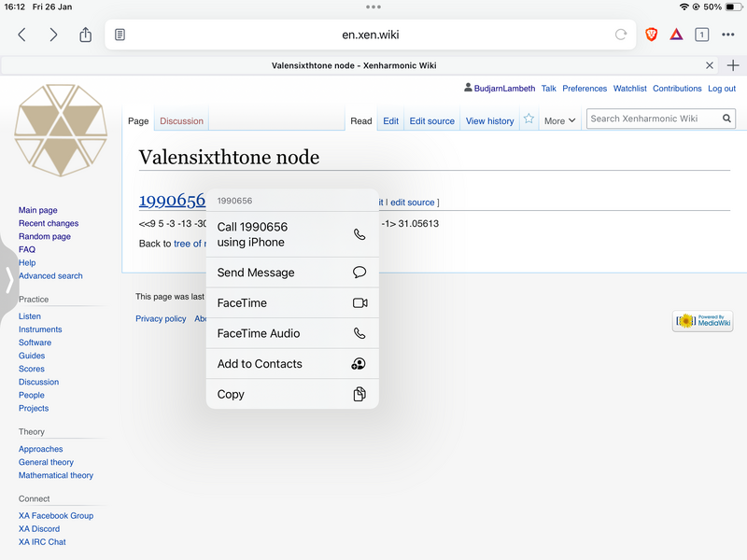Open the Watchlist link
Viewport: 747px width, 560px height.
(x=629, y=88)
